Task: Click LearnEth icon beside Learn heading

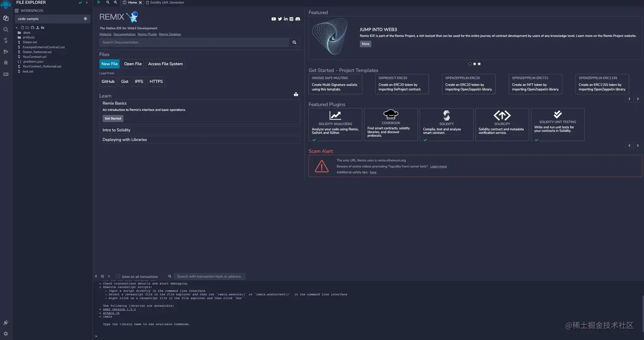Action: click(x=296, y=94)
